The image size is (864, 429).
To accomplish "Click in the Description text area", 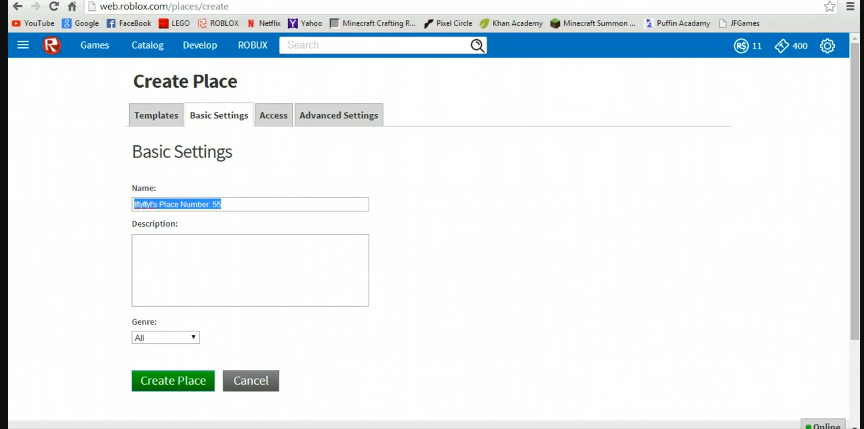I will 250,270.
